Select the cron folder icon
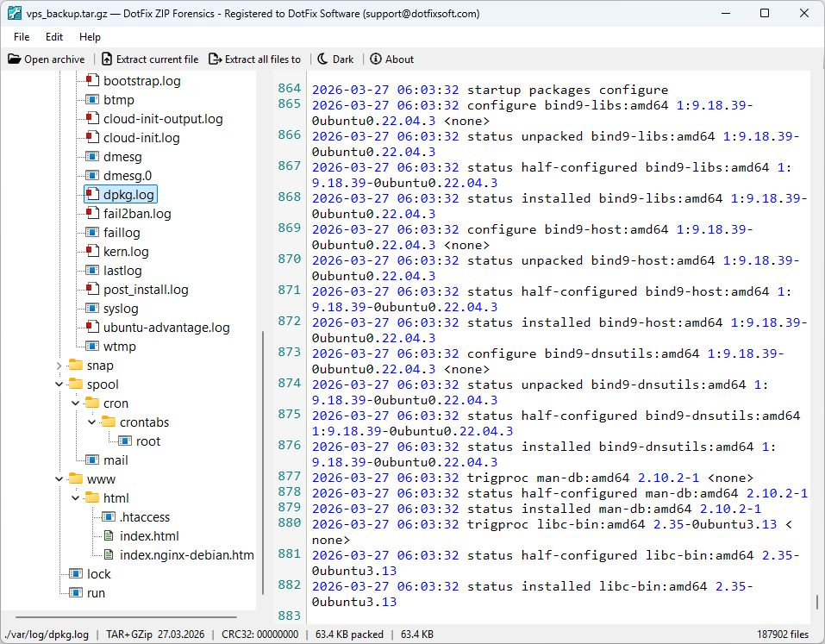This screenshot has width=825, height=644. (x=92, y=403)
